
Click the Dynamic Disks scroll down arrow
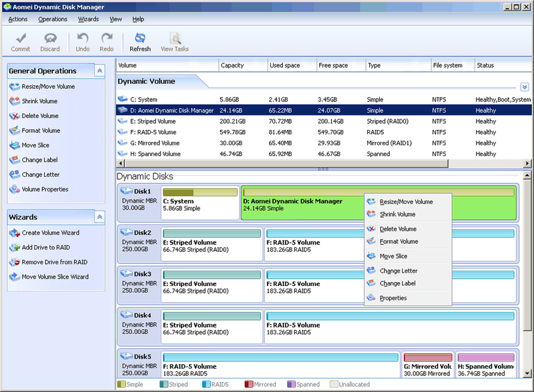pos(527,373)
